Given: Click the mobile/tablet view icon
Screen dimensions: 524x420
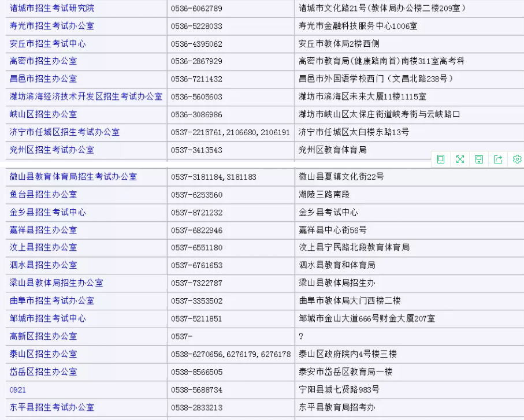Looking at the screenshot, I should coord(441,159).
